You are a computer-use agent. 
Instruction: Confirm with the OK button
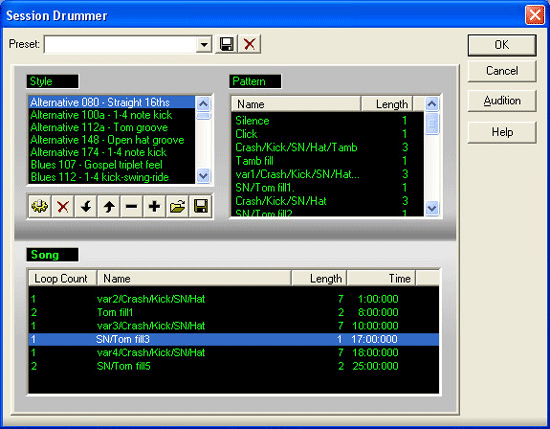[502, 45]
